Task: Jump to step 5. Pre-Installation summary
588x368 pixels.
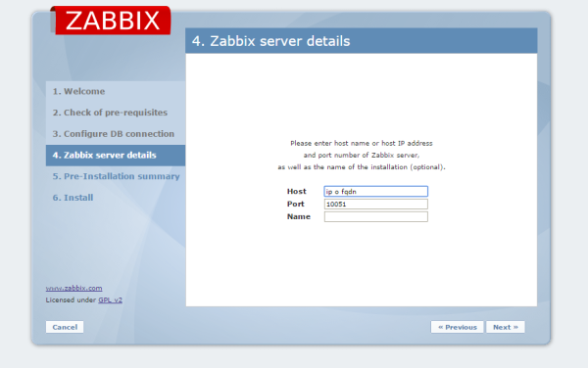Action: [116, 176]
